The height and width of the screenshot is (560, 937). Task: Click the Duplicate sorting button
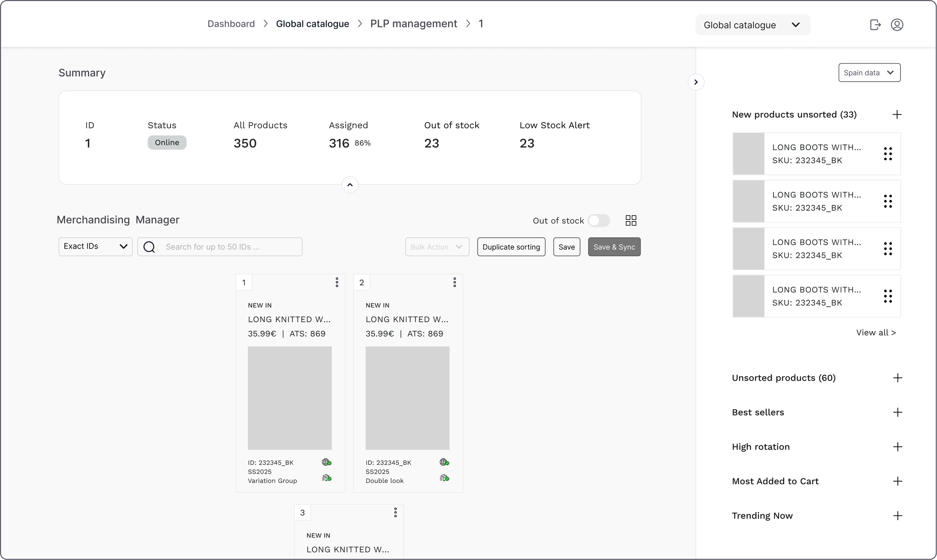511,247
